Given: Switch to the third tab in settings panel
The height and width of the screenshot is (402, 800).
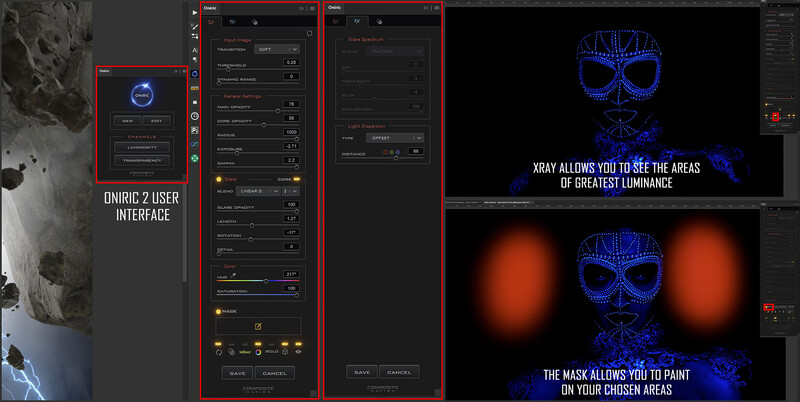Looking at the screenshot, I should pos(254,22).
